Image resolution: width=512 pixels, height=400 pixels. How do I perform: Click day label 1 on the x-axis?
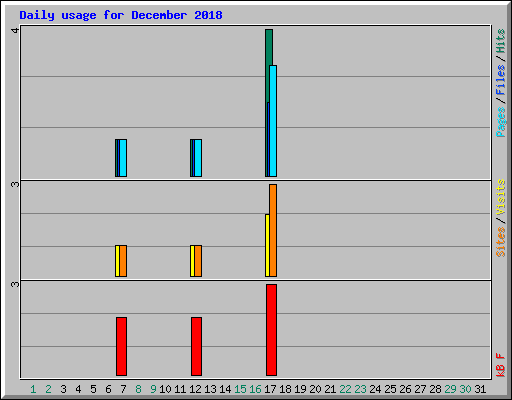(x=33, y=389)
